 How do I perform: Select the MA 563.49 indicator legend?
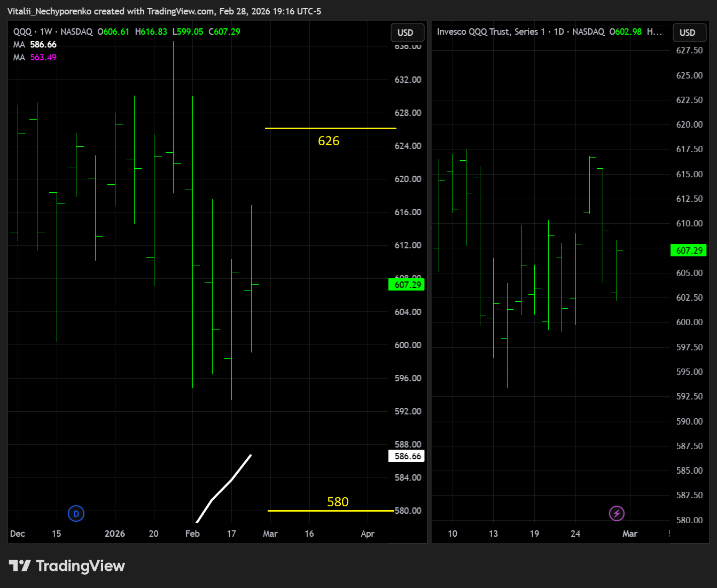click(35, 57)
